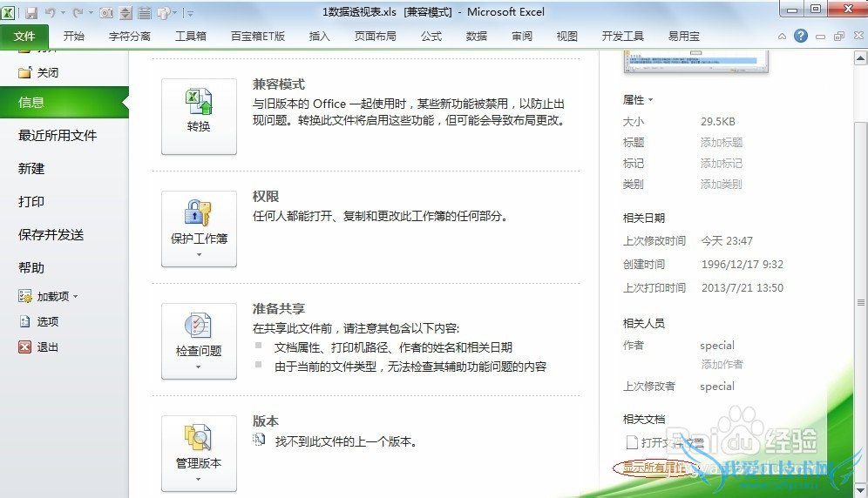868x498 pixels.
Task: Open the 百宝箱ET版 ribbon tab
Action: click(x=257, y=37)
